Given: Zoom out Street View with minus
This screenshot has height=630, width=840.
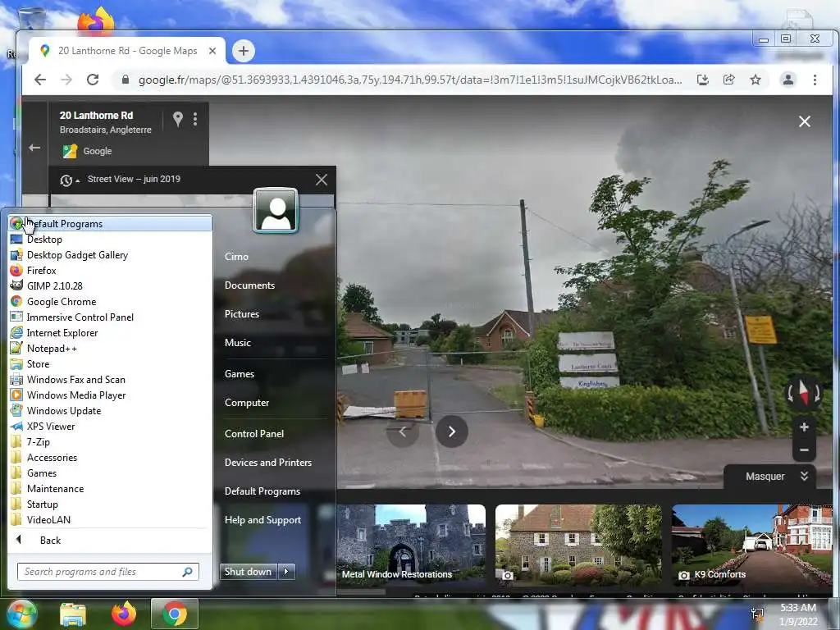Looking at the screenshot, I should tap(804, 450).
